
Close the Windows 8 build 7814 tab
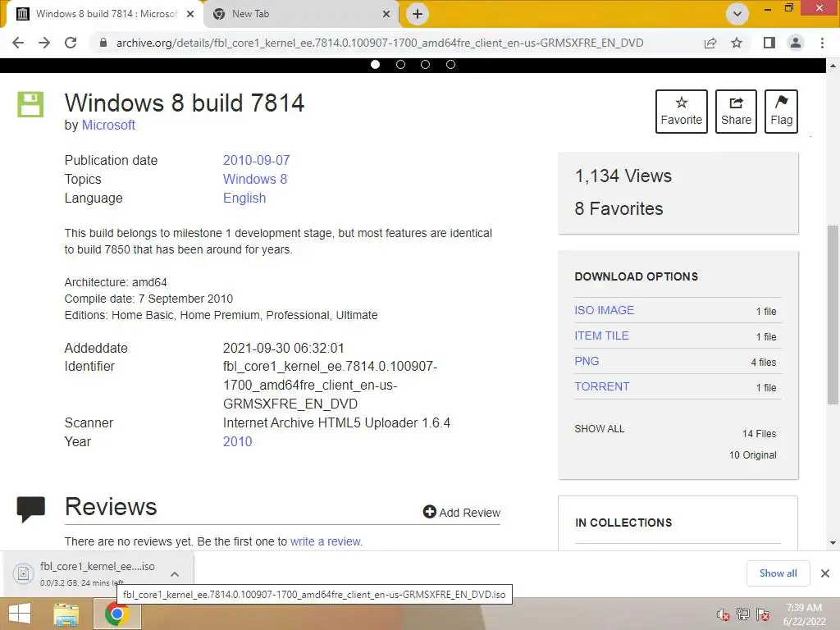(190, 14)
